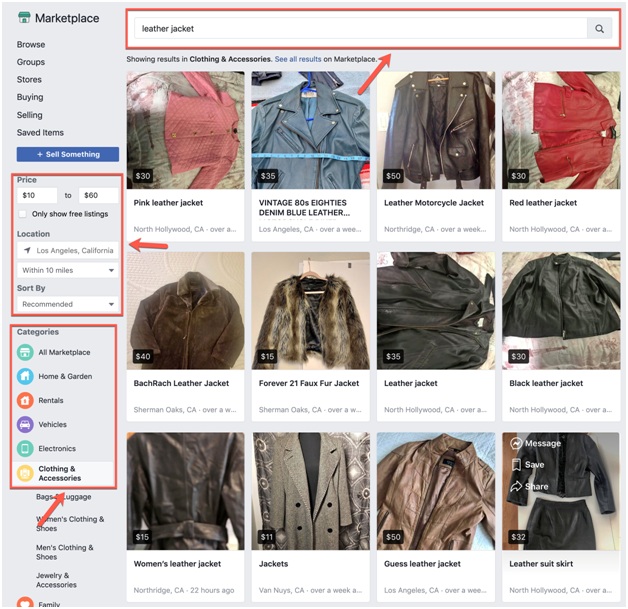Click the Marketplace storefront logo icon
Image resolution: width=628 pixels, height=609 pixels.
24,18
